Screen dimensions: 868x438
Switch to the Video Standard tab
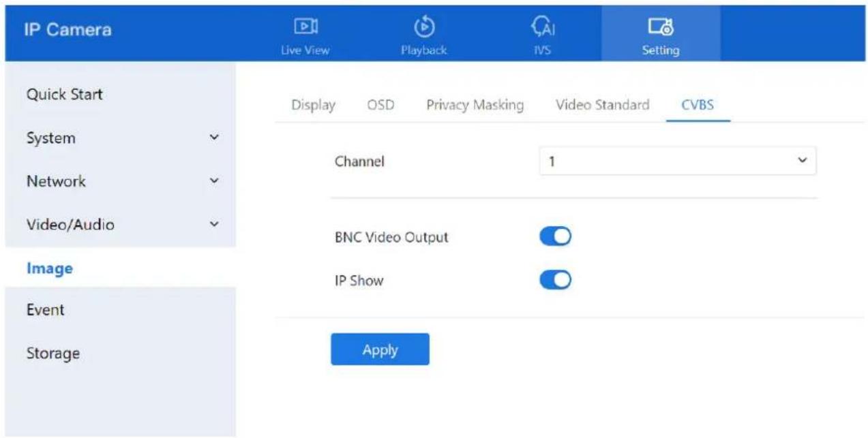click(x=603, y=106)
